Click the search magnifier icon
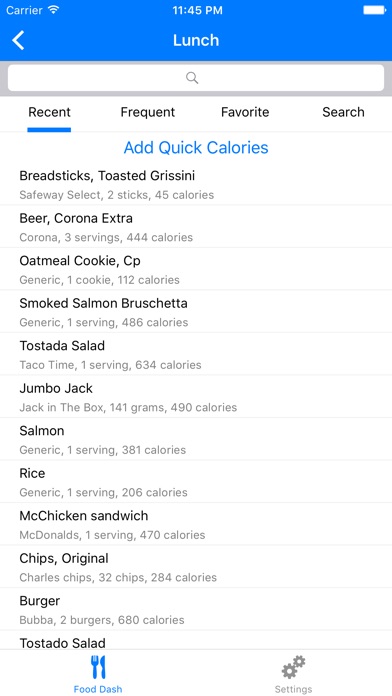 pyautogui.click(x=192, y=78)
